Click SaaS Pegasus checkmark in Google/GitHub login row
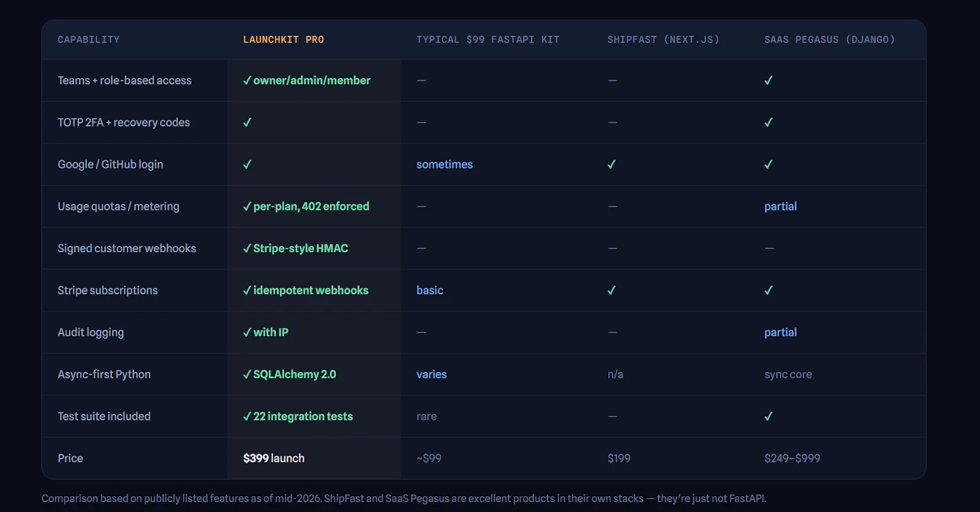Viewport: 980px width, 512px height. pos(768,164)
